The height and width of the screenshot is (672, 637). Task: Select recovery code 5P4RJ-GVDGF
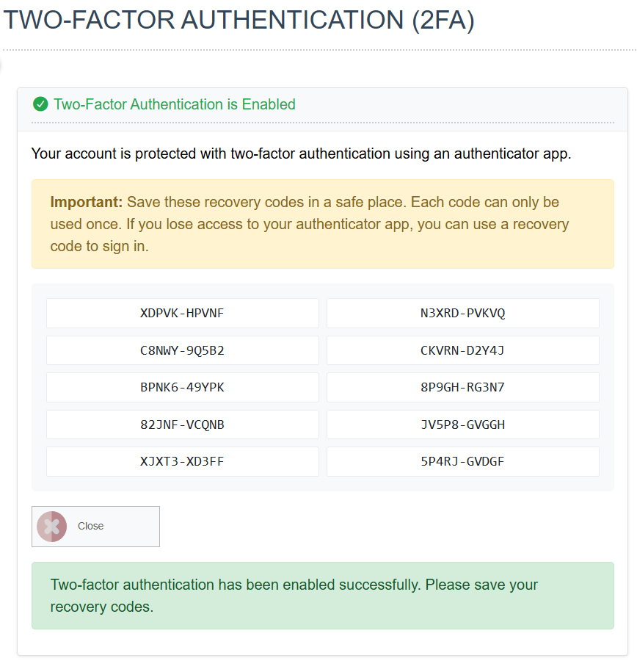coord(462,461)
